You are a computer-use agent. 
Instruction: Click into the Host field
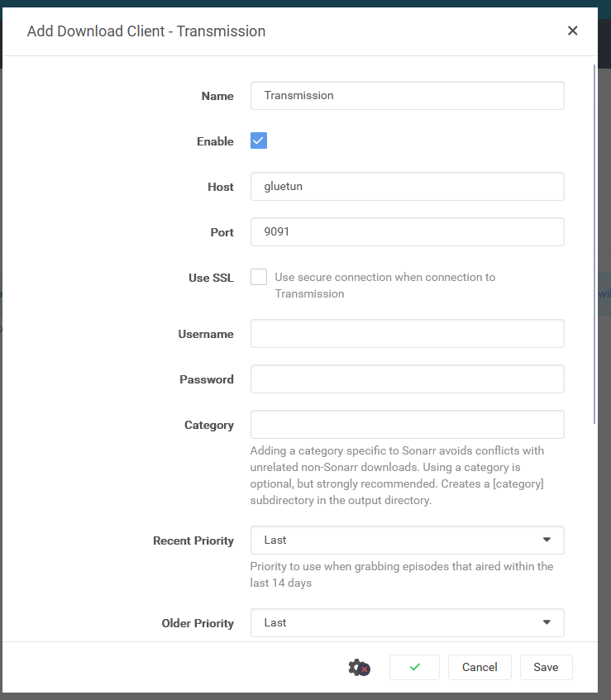[x=407, y=187]
